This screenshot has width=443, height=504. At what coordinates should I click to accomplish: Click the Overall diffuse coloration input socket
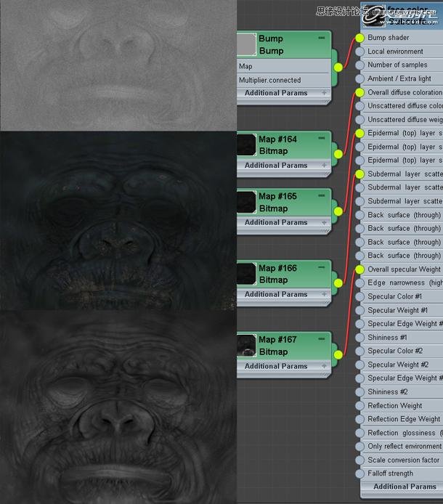[359, 92]
